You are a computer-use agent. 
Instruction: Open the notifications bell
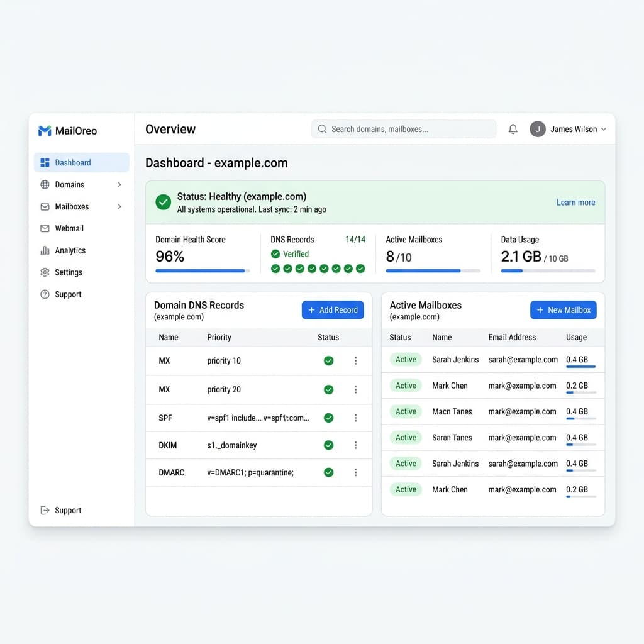[513, 129]
